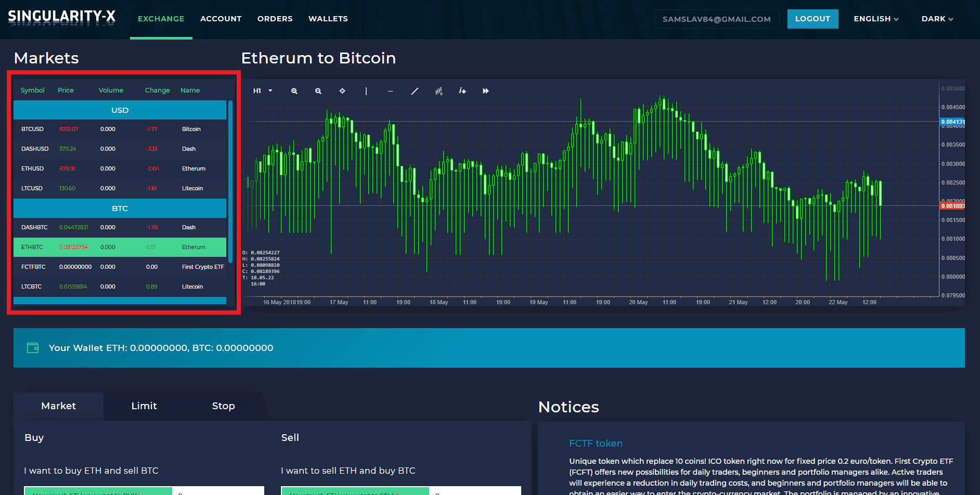This screenshot has width=980, height=495.
Task: Open the add indicator tool
Action: click(x=462, y=91)
